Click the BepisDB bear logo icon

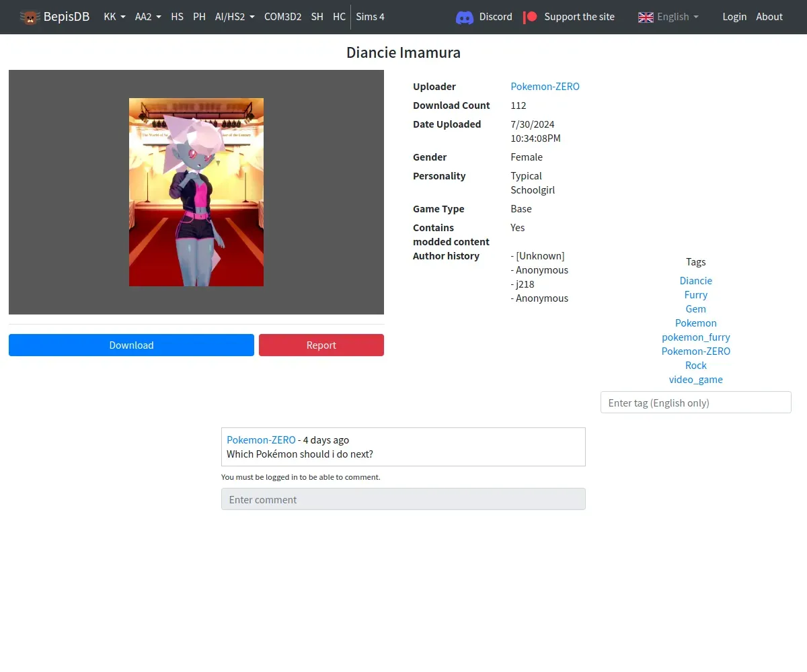tap(30, 17)
